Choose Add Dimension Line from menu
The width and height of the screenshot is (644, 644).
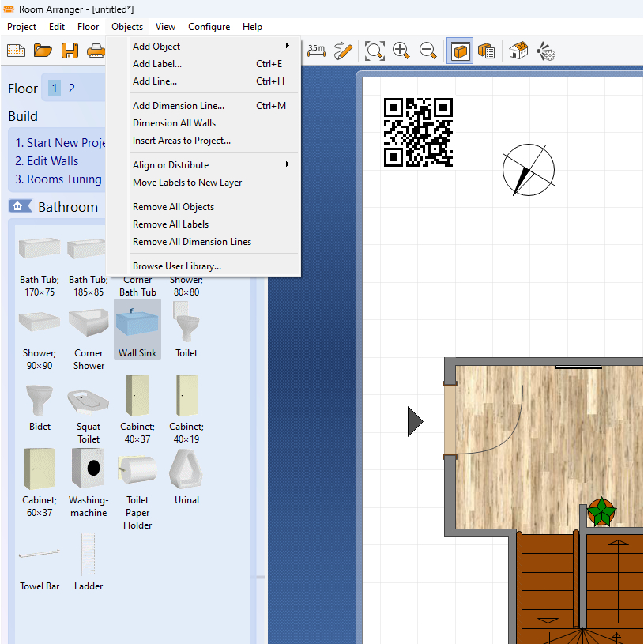tap(179, 106)
